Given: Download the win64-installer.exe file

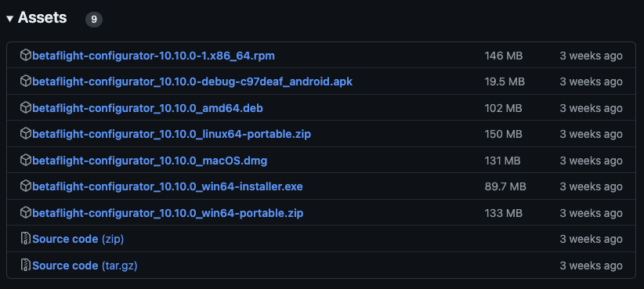Looking at the screenshot, I should tap(168, 186).
